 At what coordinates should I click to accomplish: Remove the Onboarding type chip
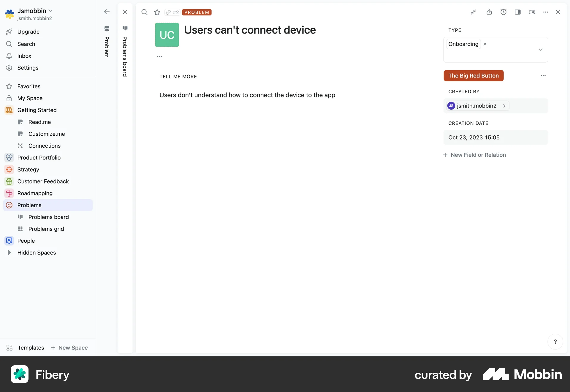coord(485,44)
